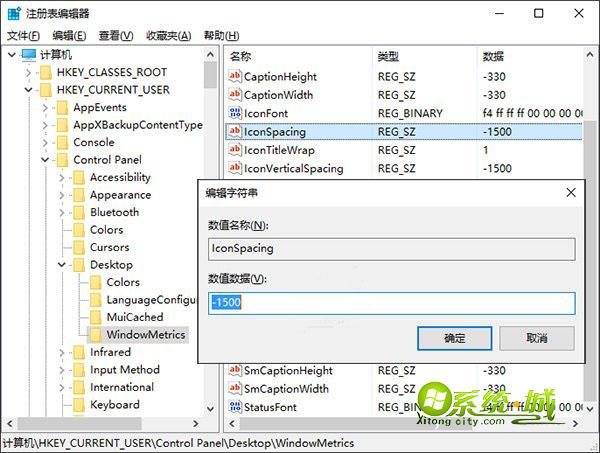Click the AppEvents folder icon

click(x=62, y=108)
